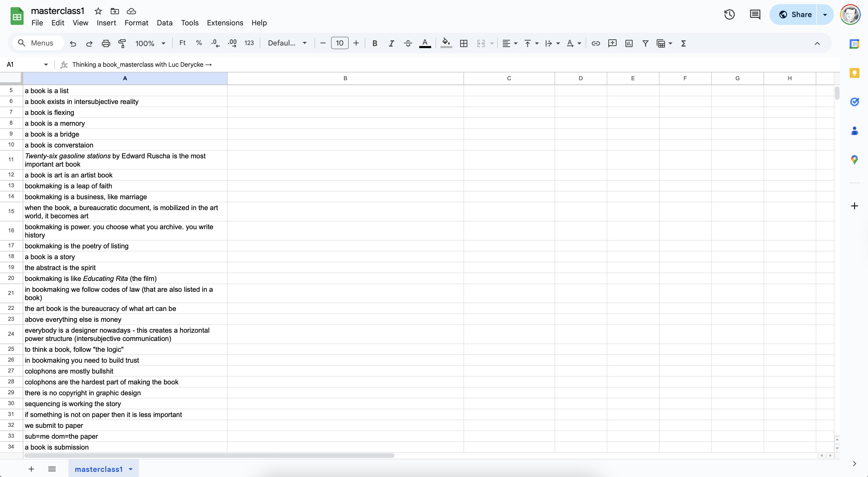Open the functions sigma icon
Viewport: 868px width, 477px height.
tap(683, 43)
